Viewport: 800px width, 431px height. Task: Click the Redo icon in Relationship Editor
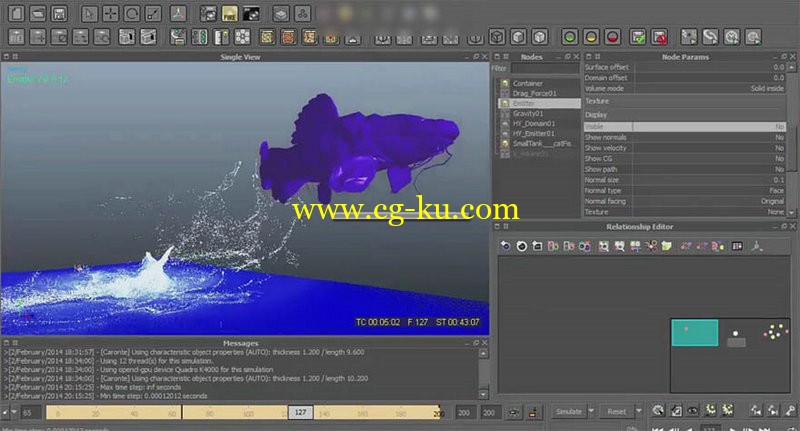click(521, 246)
